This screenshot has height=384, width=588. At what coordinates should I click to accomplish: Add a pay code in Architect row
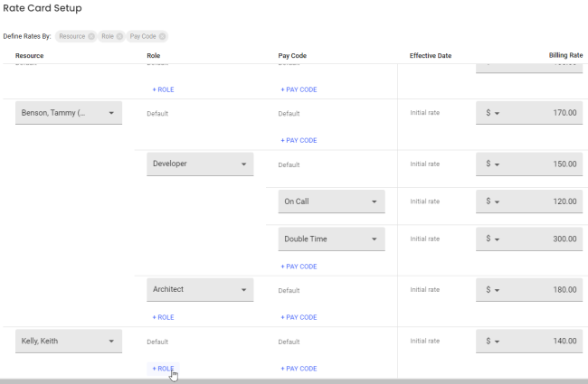(x=299, y=317)
